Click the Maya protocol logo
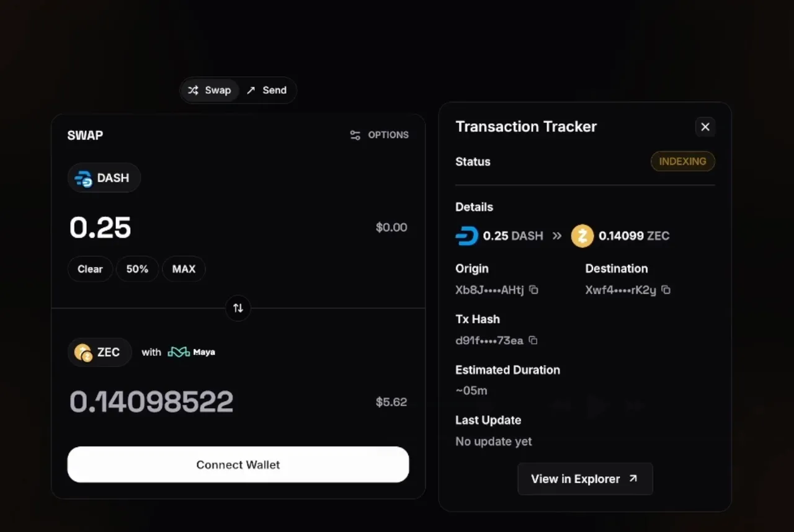Screen dimensions: 794x532 192,352
